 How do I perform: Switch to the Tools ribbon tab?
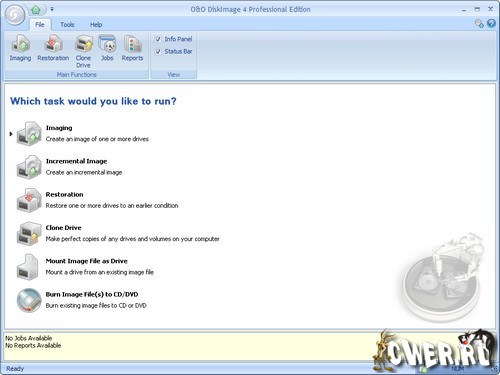click(x=67, y=25)
